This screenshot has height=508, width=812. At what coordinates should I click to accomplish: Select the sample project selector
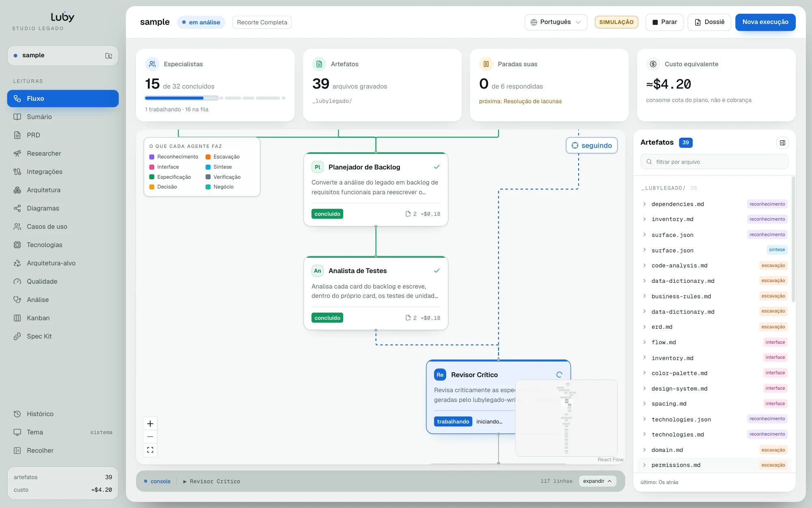tap(63, 56)
